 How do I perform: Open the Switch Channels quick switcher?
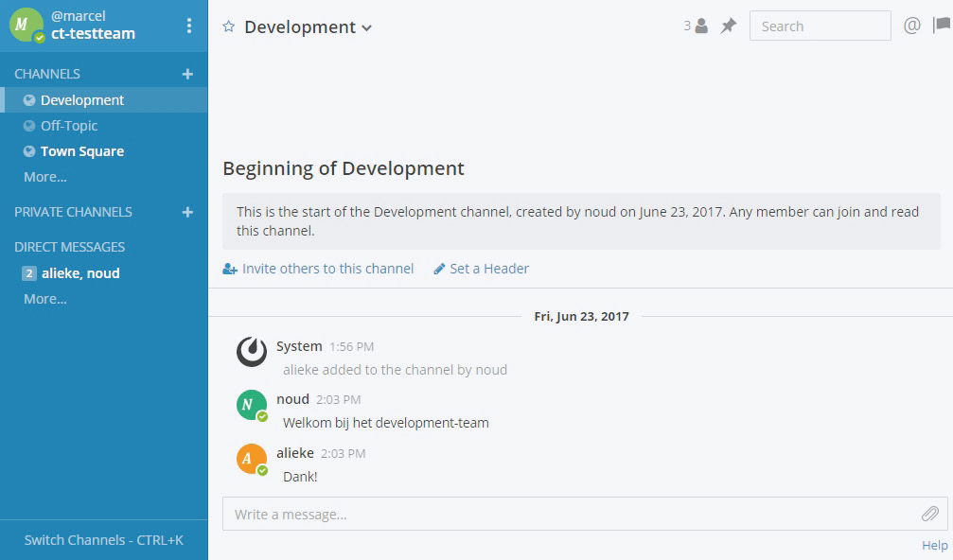pyautogui.click(x=104, y=540)
